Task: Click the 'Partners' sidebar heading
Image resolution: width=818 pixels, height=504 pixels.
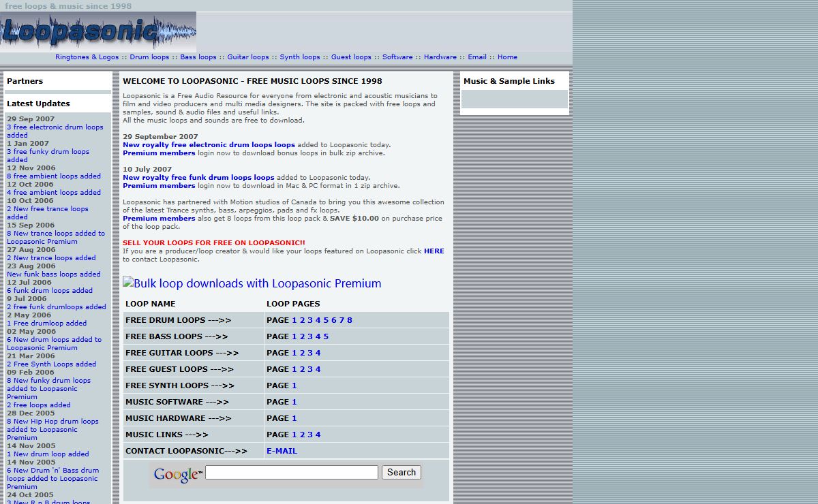Action: coord(25,81)
